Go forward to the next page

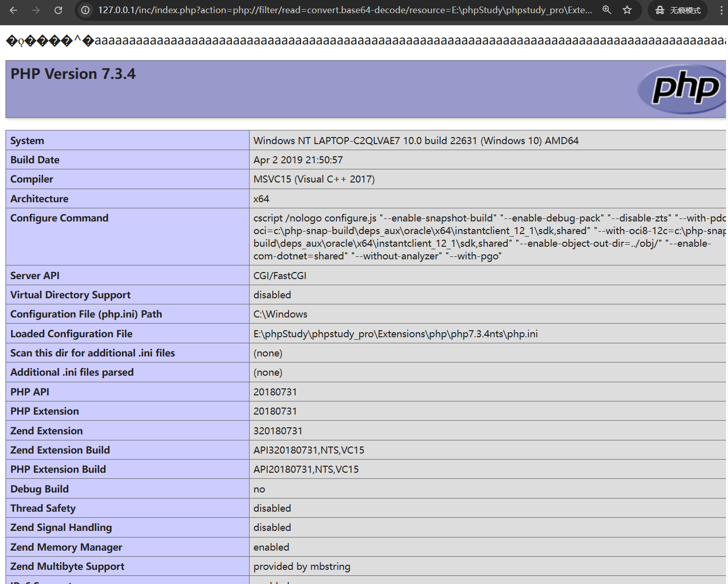(x=36, y=10)
